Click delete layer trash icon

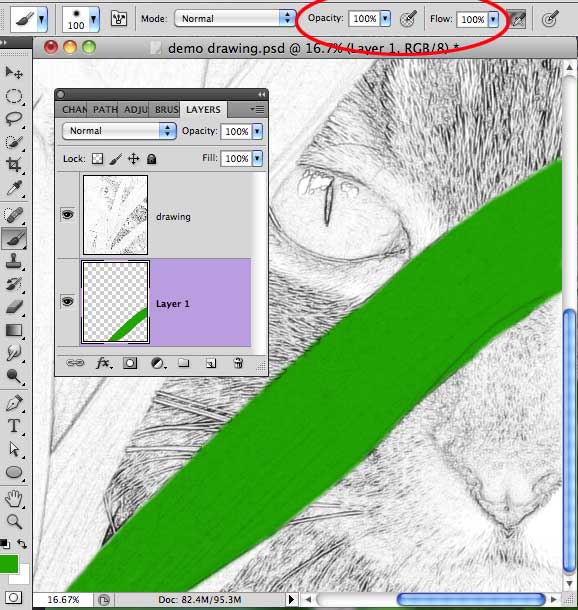238,363
